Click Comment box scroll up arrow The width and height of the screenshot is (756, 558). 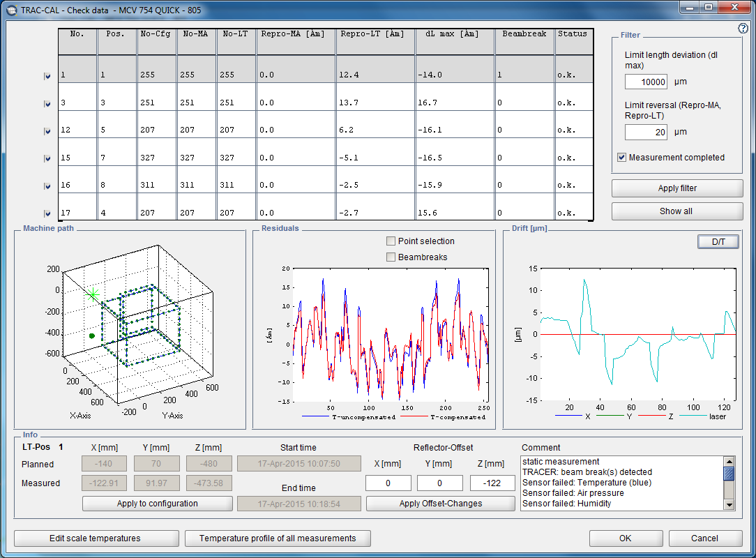click(729, 462)
